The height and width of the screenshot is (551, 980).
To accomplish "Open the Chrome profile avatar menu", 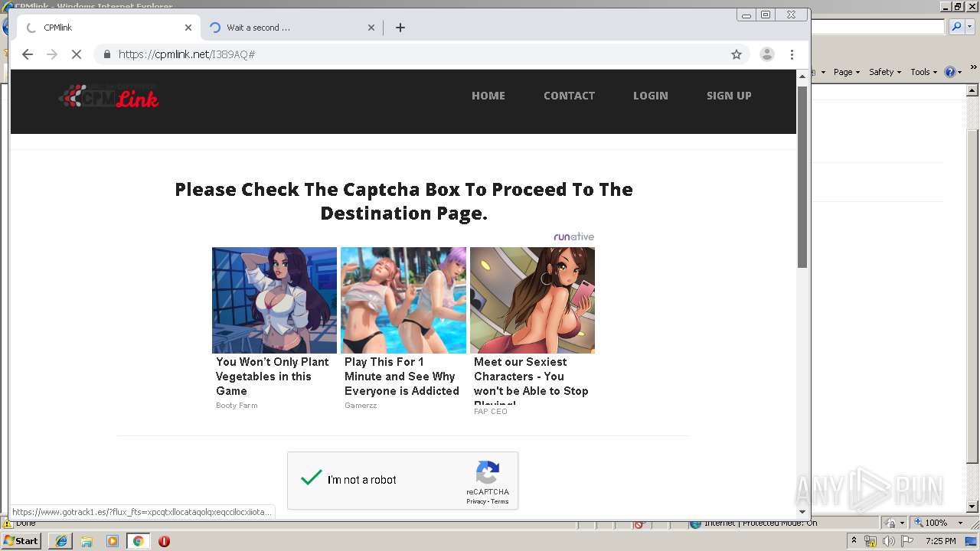I will [766, 54].
